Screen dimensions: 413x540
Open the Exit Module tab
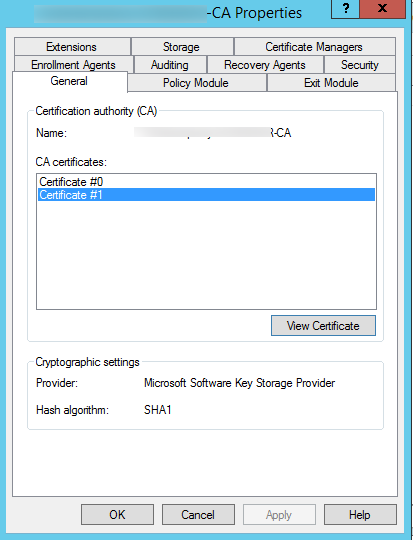coord(331,83)
